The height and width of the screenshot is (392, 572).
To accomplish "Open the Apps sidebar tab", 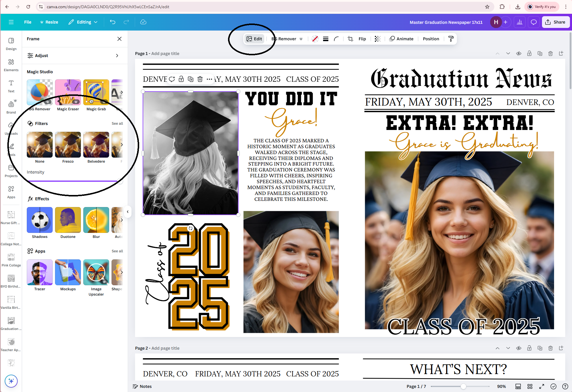I will (x=11, y=192).
